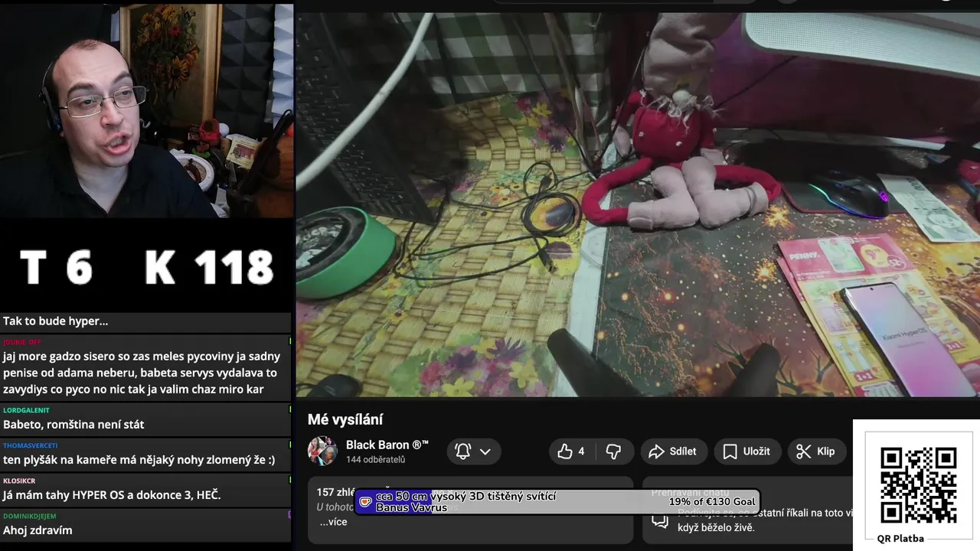Image resolution: width=980 pixels, height=551 pixels.
Task: Click LORDGALENIT username in chat
Action: coord(26,410)
